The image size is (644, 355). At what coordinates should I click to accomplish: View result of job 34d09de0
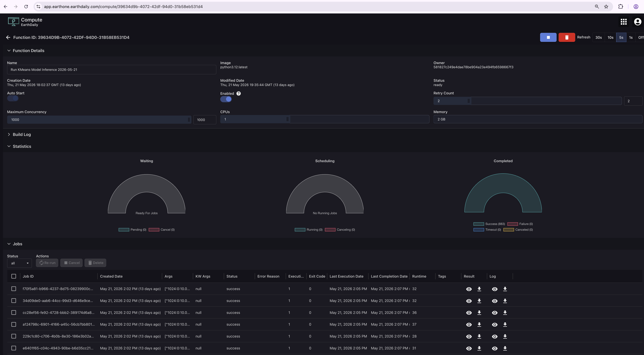click(469, 301)
